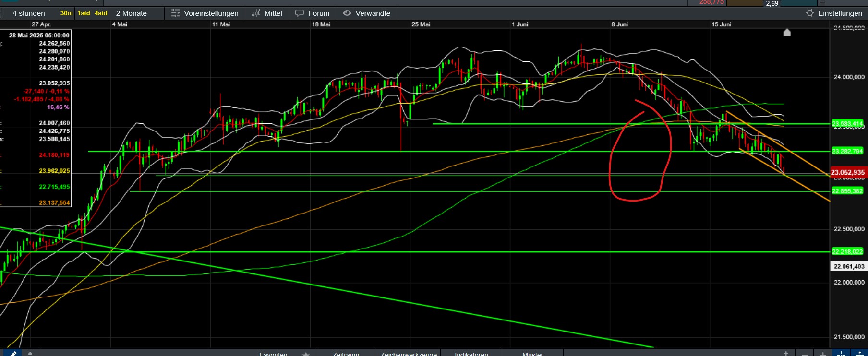Switch chart to the 1std interval
Viewport: 868px width, 356px height.
84,13
